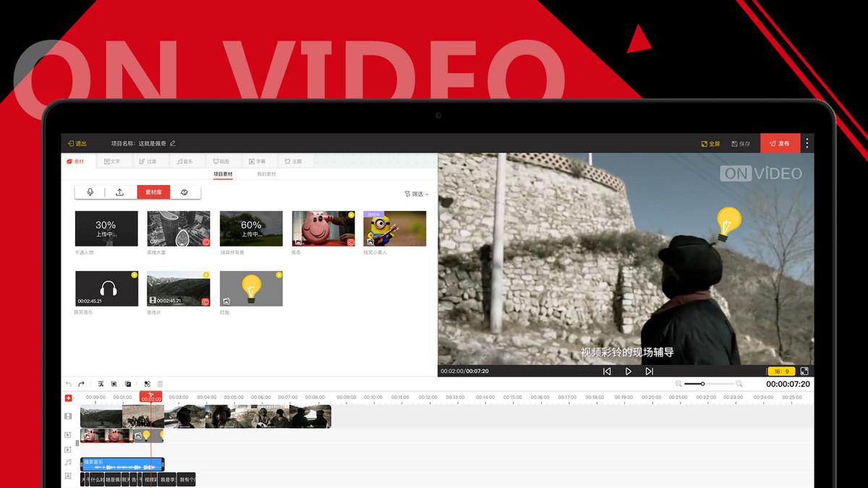Open the 筛选 filter dropdown

pyautogui.click(x=415, y=194)
